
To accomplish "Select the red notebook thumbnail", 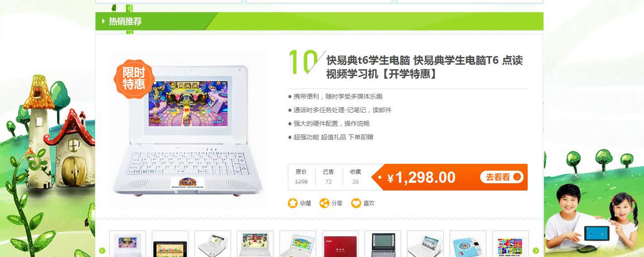I will point(340,243).
